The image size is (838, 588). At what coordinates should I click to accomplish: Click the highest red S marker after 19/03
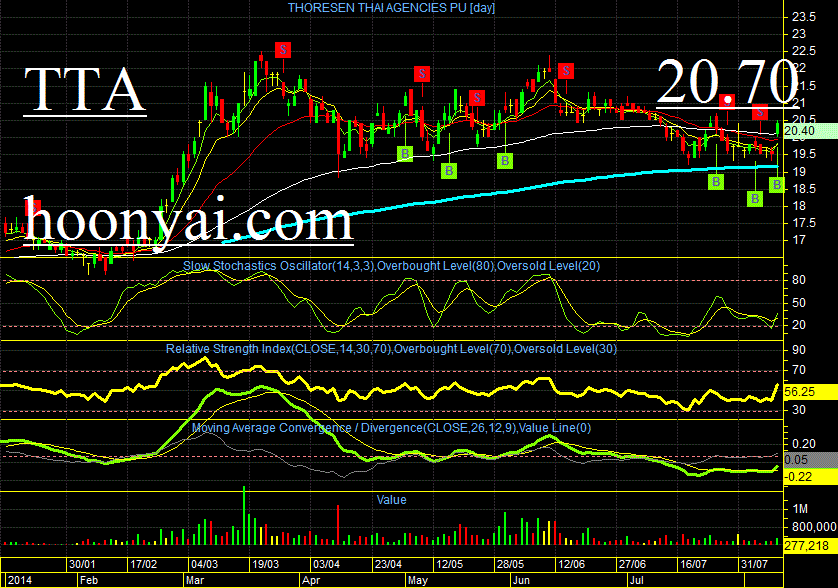(x=283, y=50)
